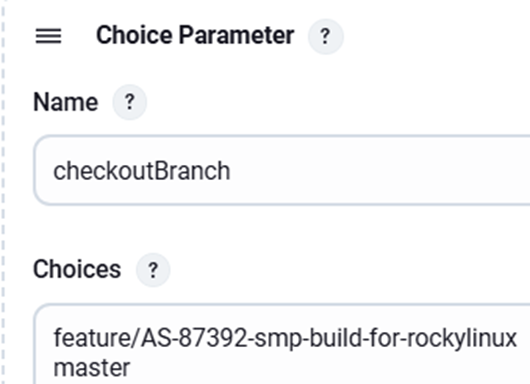The image size is (530, 384).
Task: Click the feature/AS-87392-smp-build-for-rockylinux choice line
Action: (285, 338)
